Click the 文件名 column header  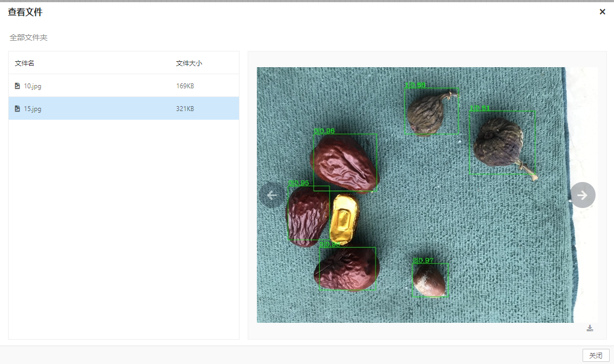click(x=24, y=63)
